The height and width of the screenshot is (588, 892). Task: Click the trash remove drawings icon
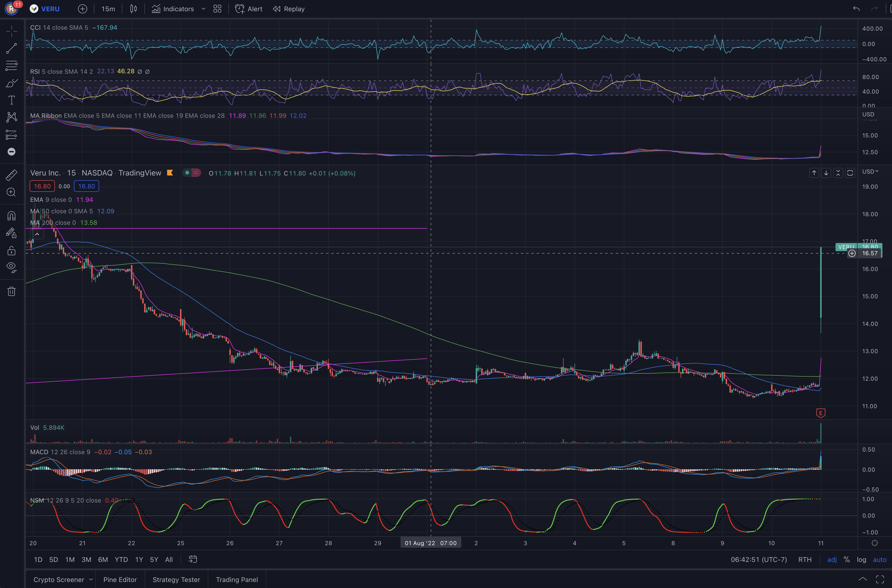pos(12,291)
